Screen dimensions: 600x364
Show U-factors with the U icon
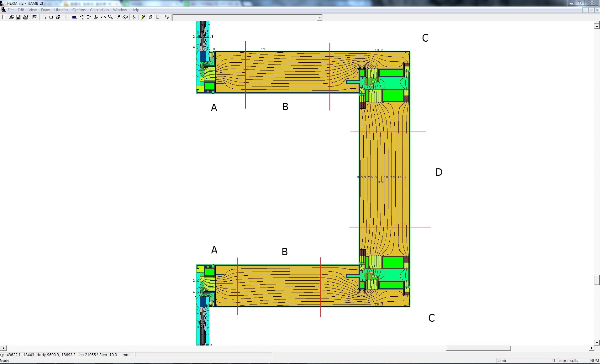(x=157, y=17)
